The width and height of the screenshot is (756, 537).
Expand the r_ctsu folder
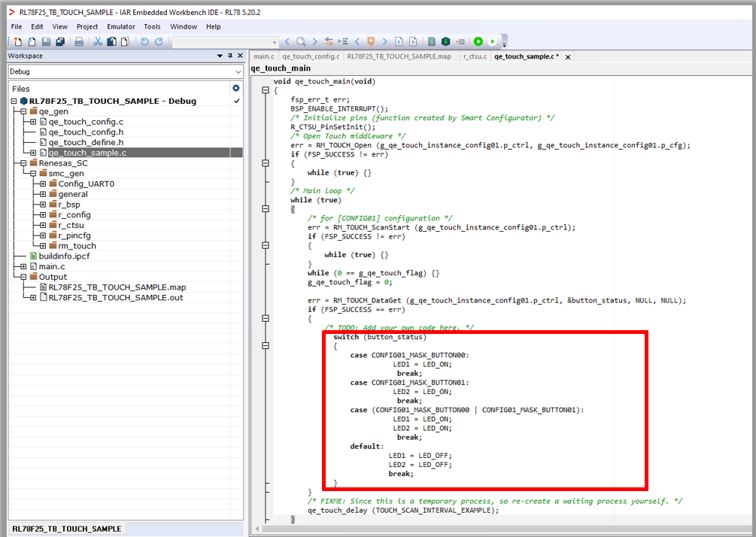43,225
